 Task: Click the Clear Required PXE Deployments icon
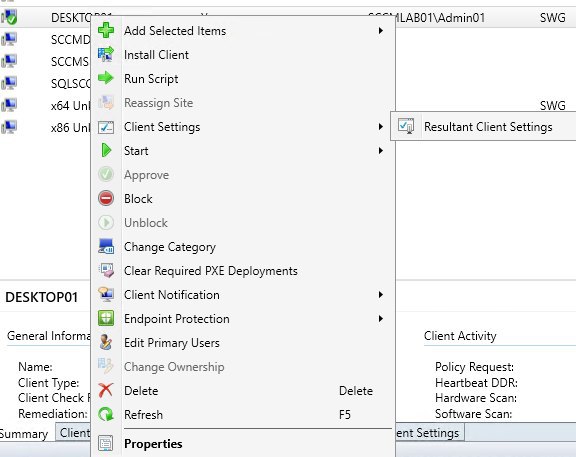point(106,271)
